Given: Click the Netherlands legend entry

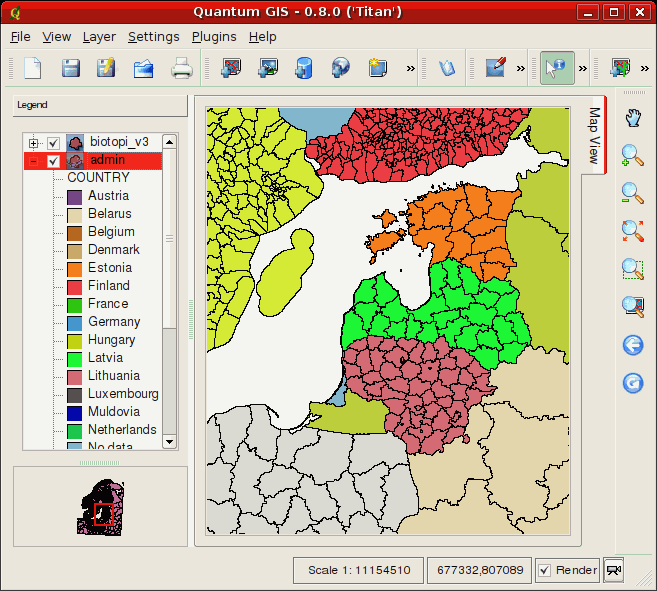Looking at the screenshot, I should [x=122, y=430].
